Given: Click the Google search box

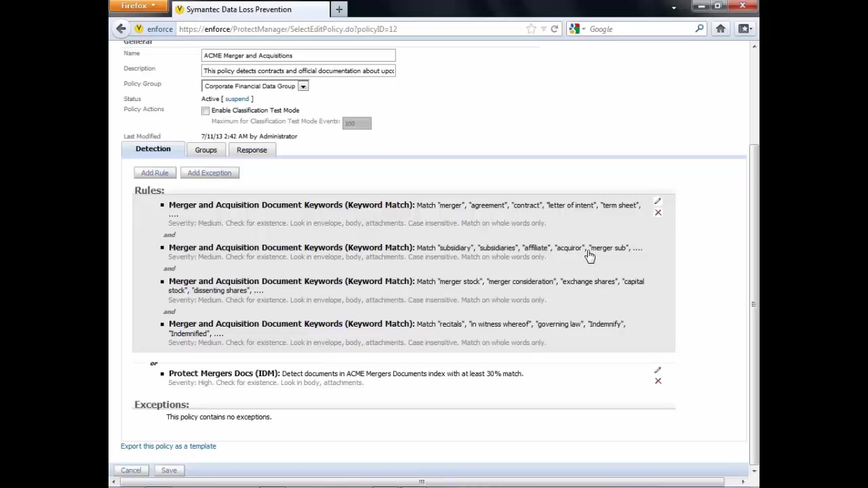Looking at the screenshot, I should [639, 29].
